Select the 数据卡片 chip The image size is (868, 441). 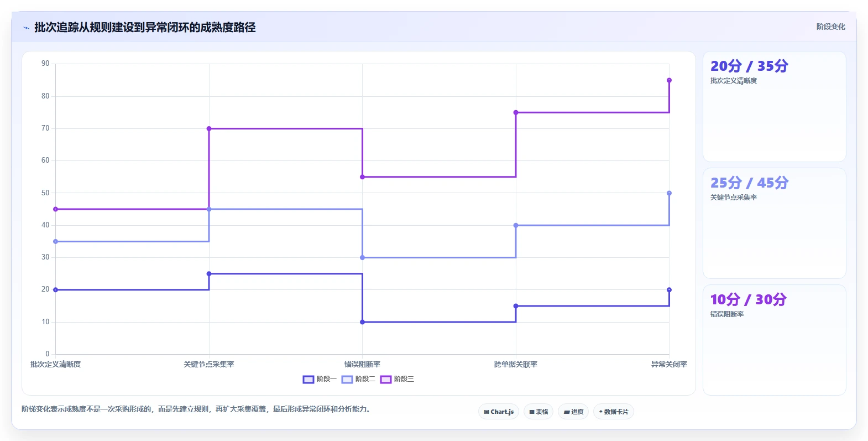(x=614, y=412)
